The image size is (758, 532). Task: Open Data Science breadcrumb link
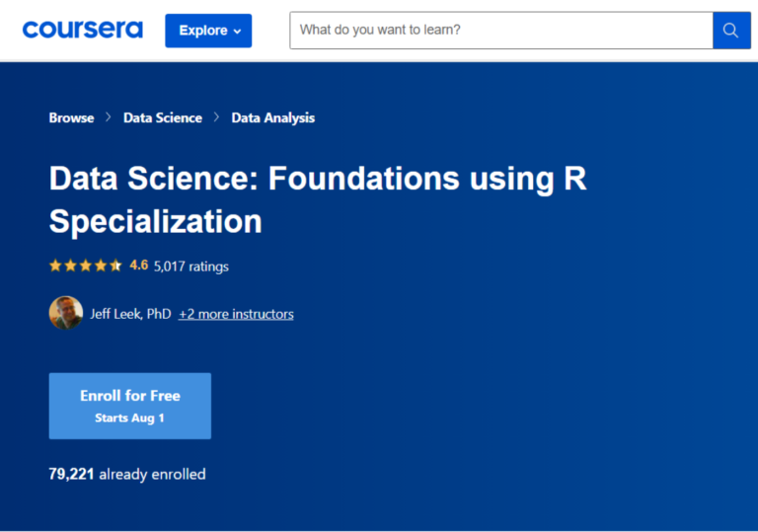coord(163,118)
